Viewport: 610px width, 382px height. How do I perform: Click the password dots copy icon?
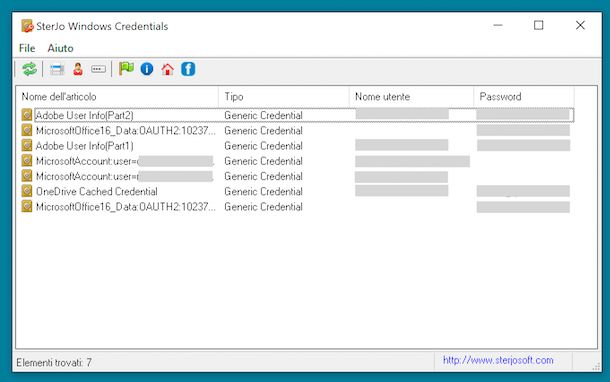click(x=98, y=69)
